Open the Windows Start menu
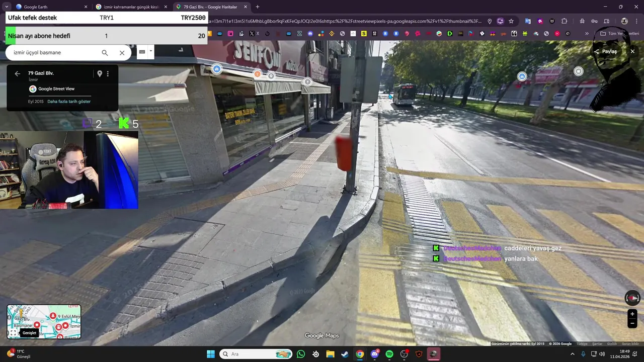Screen dimensions: 644x362 pos(211,354)
